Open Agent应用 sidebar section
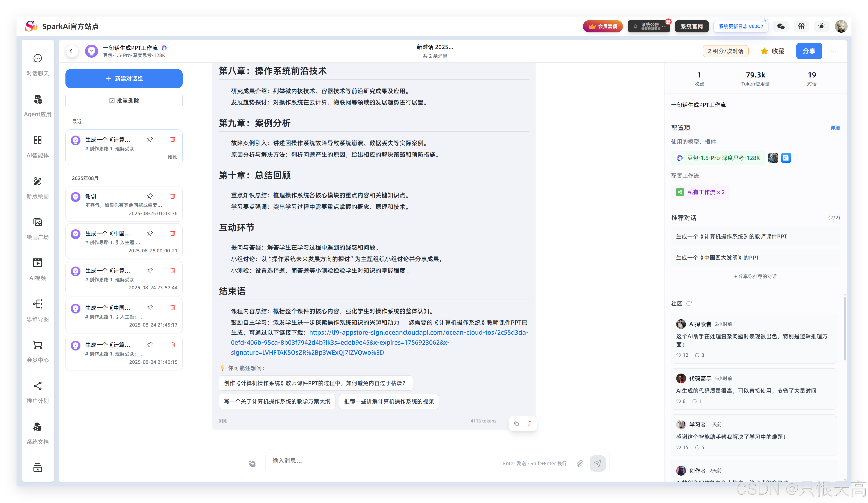The height and width of the screenshot is (503, 868). tap(38, 106)
